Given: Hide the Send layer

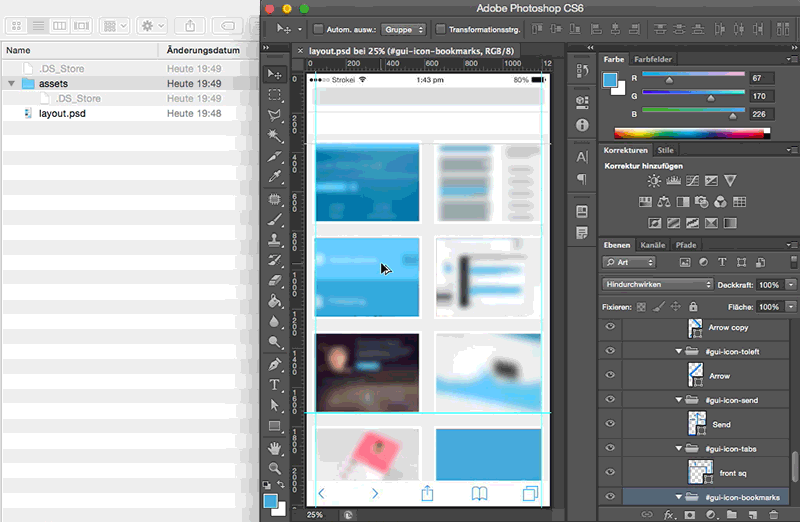Looking at the screenshot, I should [610, 423].
